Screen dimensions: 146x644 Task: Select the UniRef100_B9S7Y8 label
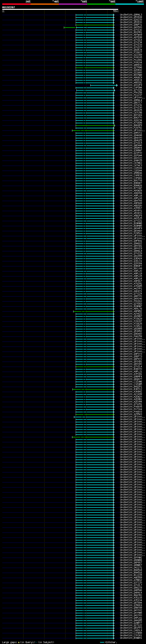coord(131,180)
